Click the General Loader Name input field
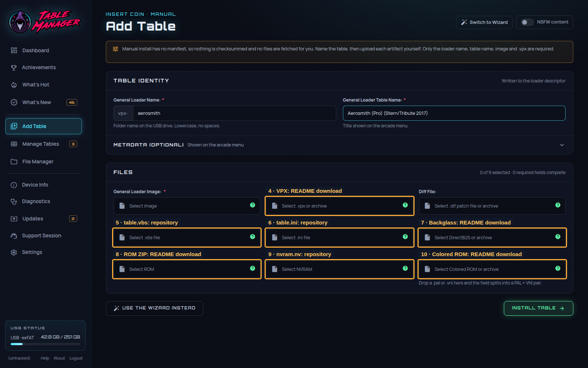This screenshot has height=368, width=588. click(234, 113)
